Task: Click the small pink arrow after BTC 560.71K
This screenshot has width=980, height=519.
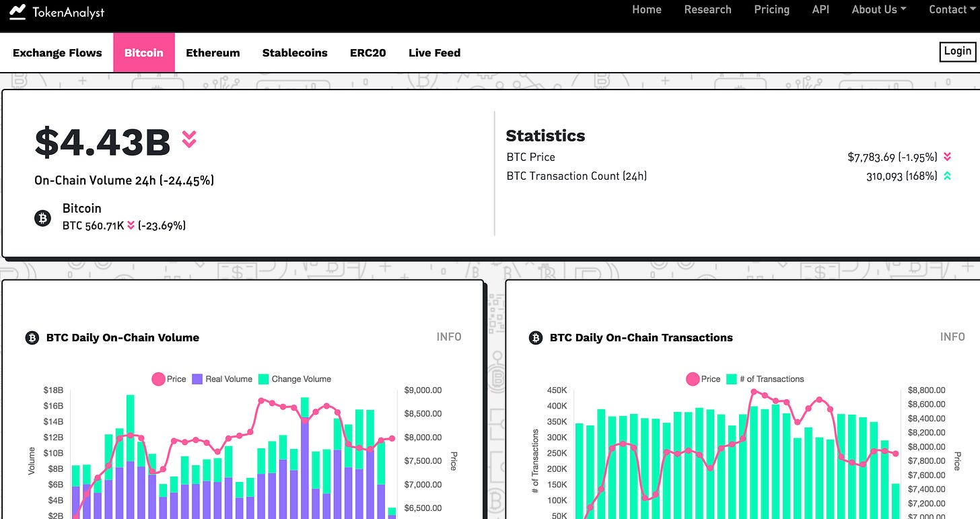Action: coord(131,226)
